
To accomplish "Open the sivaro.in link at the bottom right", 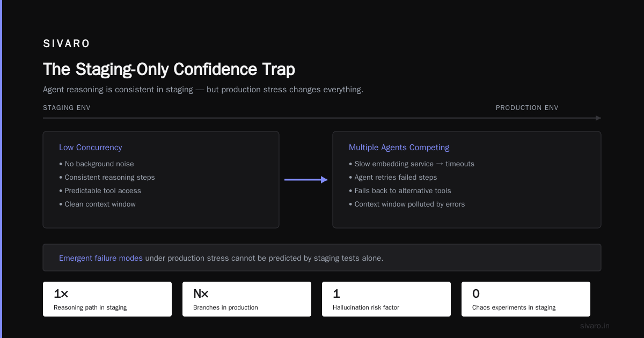I will point(595,326).
